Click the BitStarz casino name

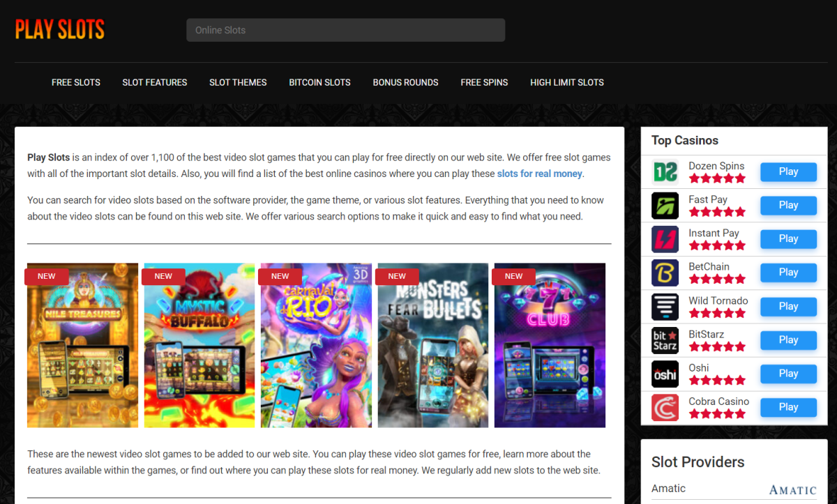(707, 334)
